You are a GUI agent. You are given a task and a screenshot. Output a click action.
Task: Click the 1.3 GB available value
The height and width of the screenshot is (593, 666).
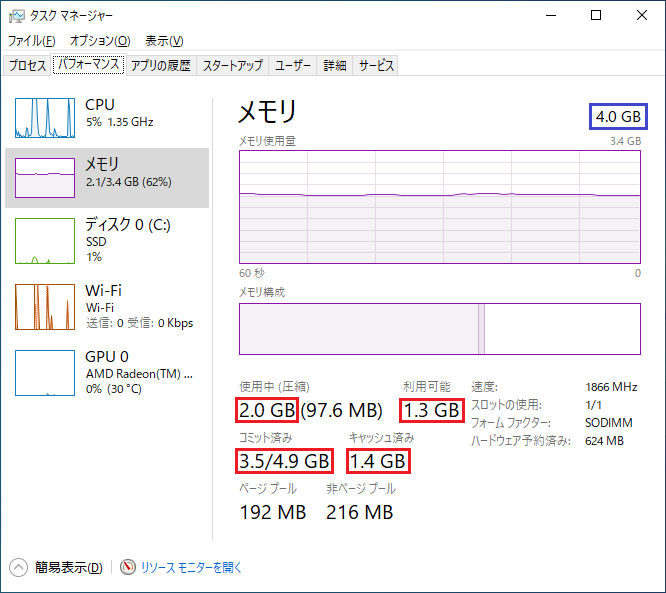click(431, 410)
